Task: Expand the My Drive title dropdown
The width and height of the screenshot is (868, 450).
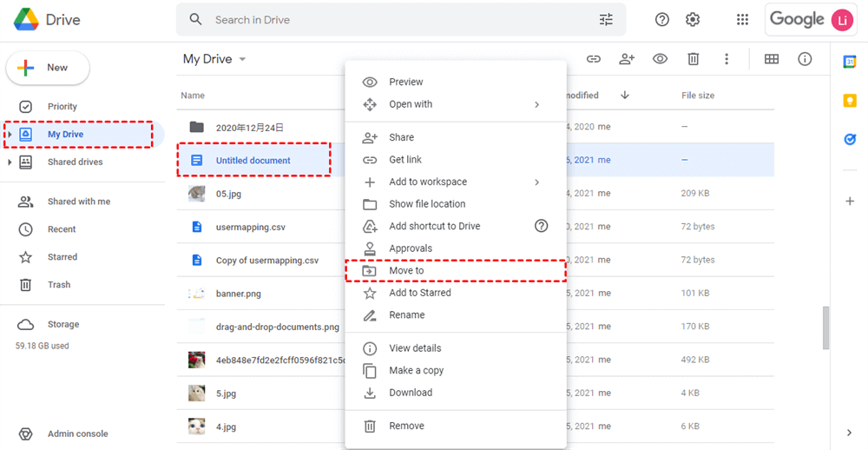Action: [242, 59]
